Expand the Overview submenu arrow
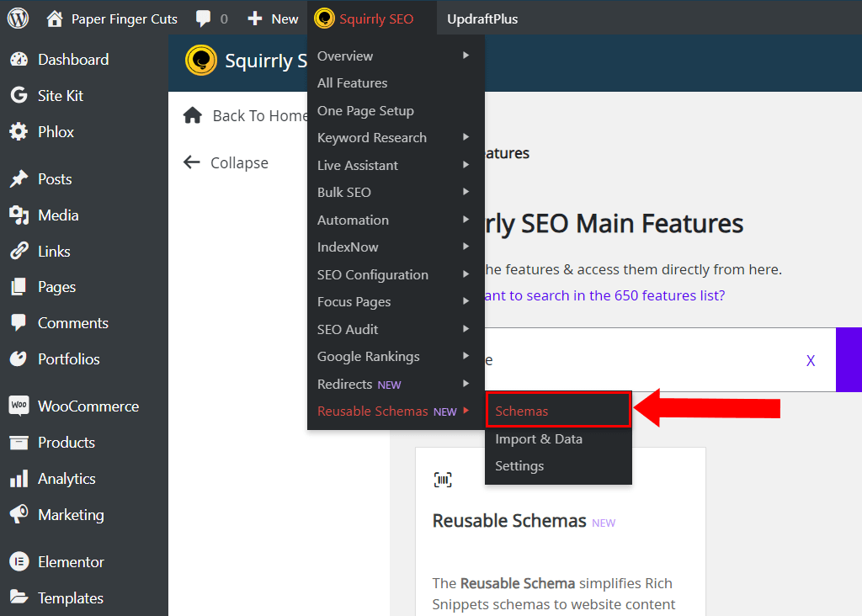The height and width of the screenshot is (616, 862). click(466, 55)
